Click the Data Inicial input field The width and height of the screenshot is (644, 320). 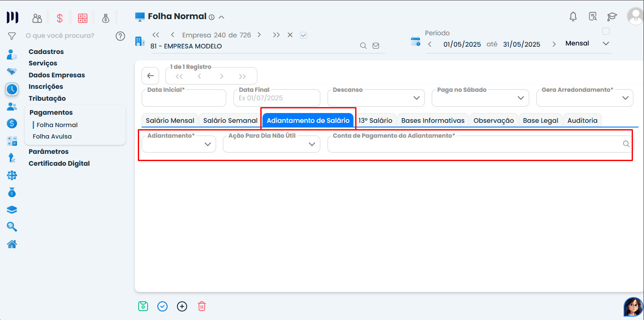pos(184,99)
